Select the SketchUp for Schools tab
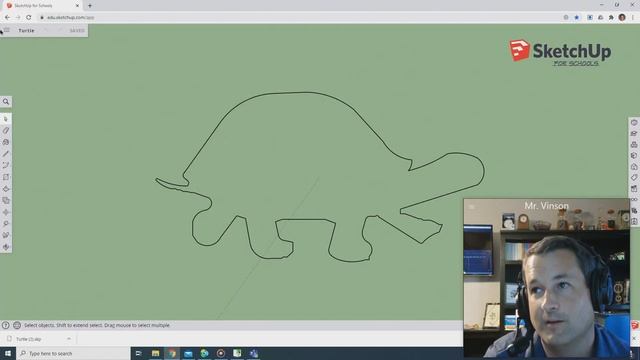The image size is (640, 360). [42, 6]
